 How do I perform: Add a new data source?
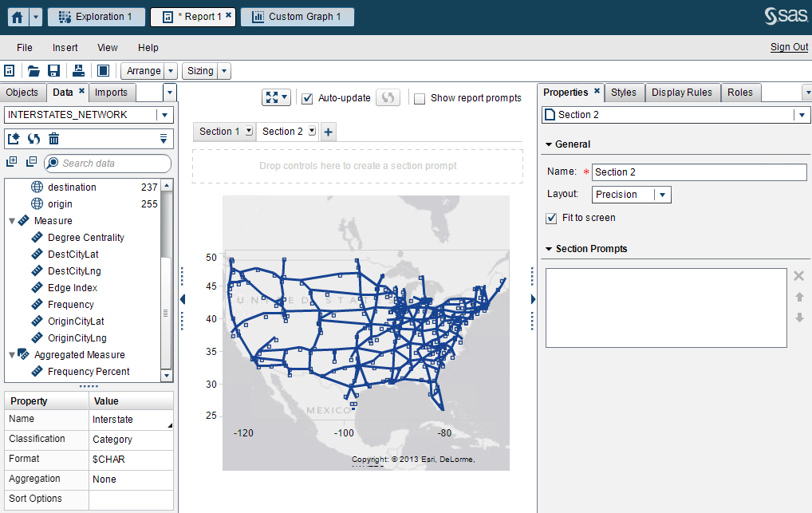tap(14, 137)
